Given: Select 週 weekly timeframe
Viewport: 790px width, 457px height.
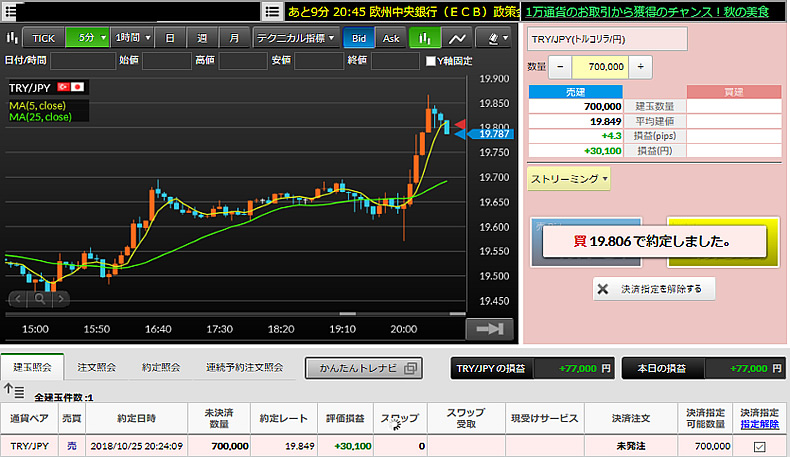Looking at the screenshot, I should click(202, 38).
